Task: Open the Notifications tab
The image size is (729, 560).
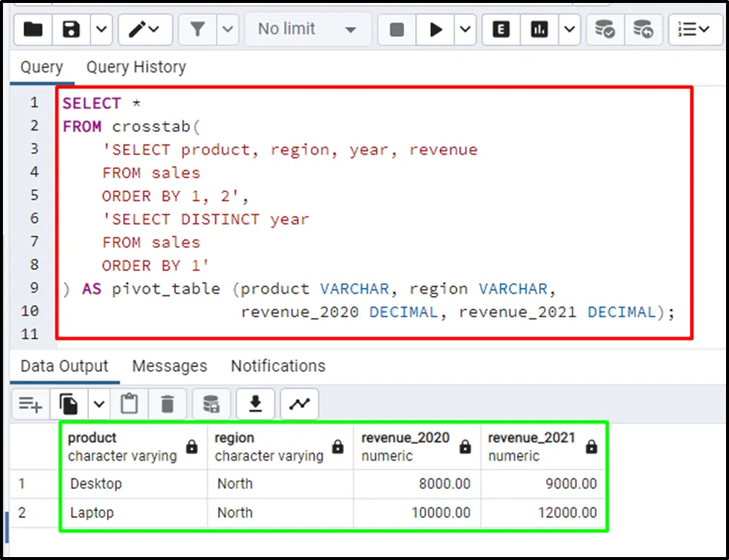Action: click(x=277, y=366)
